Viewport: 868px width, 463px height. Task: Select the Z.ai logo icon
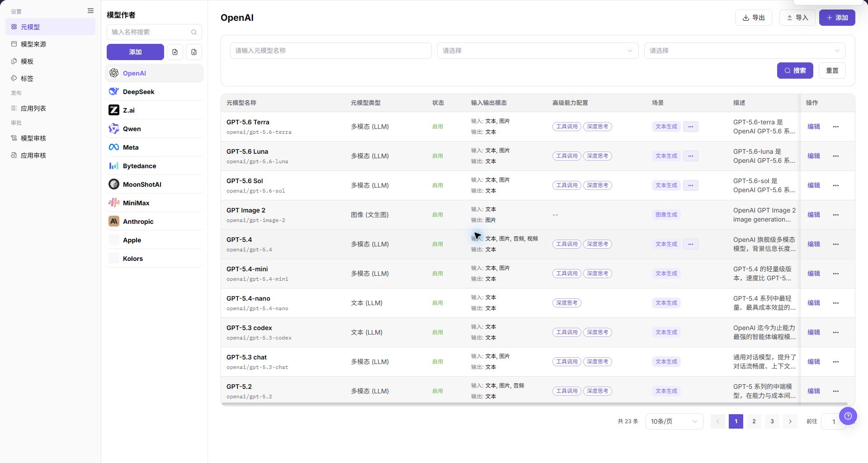114,110
